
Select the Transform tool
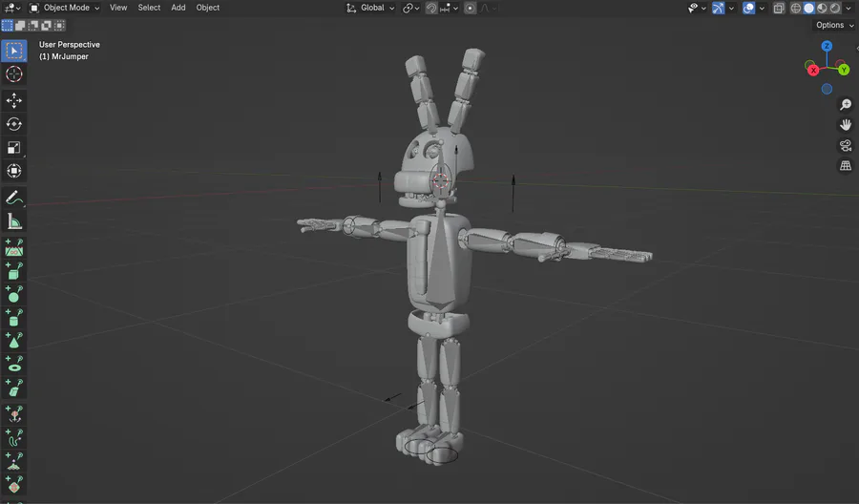(x=14, y=171)
